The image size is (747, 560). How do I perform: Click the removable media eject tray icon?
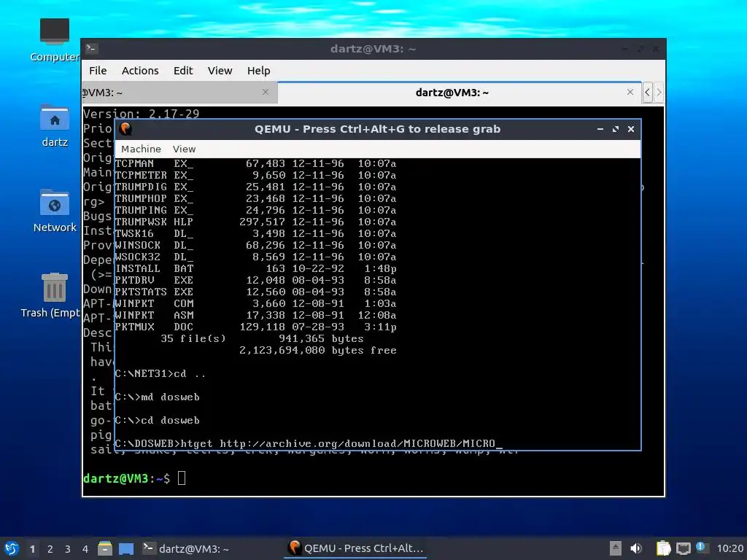616,548
